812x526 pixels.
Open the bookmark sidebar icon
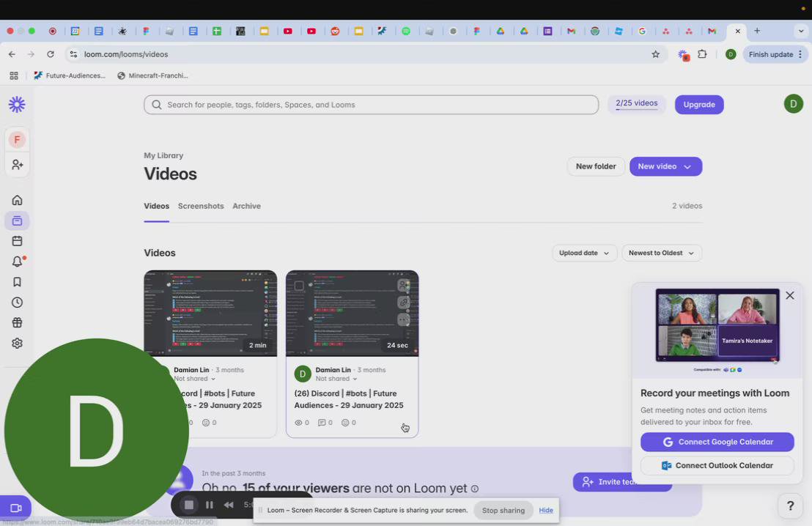(17, 281)
